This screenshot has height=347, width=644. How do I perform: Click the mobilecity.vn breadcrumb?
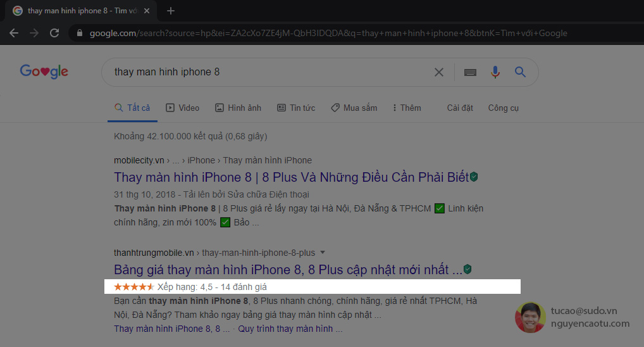213,160
